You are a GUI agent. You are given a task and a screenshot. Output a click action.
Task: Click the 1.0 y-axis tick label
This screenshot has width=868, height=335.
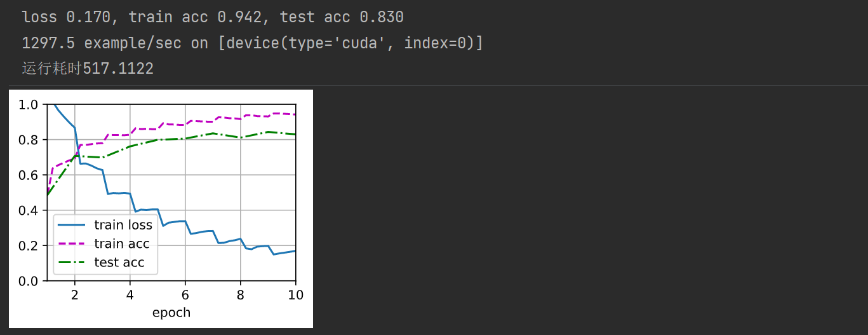pos(29,104)
